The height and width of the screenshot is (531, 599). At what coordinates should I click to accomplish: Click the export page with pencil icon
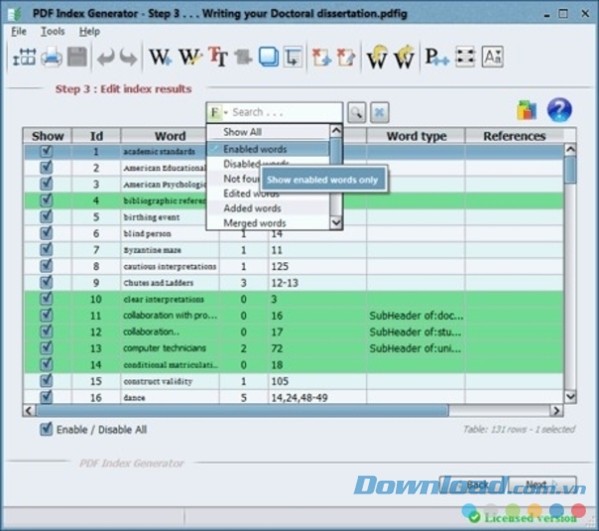(x=346, y=57)
